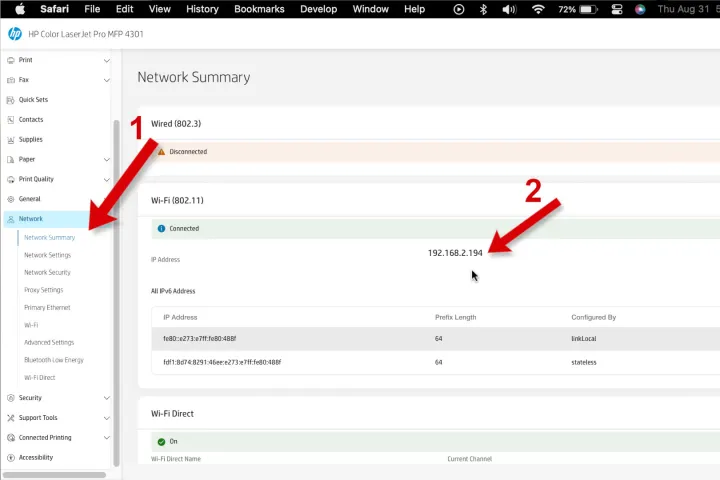
Task: Click the HP logo icon
Action: (x=15, y=34)
